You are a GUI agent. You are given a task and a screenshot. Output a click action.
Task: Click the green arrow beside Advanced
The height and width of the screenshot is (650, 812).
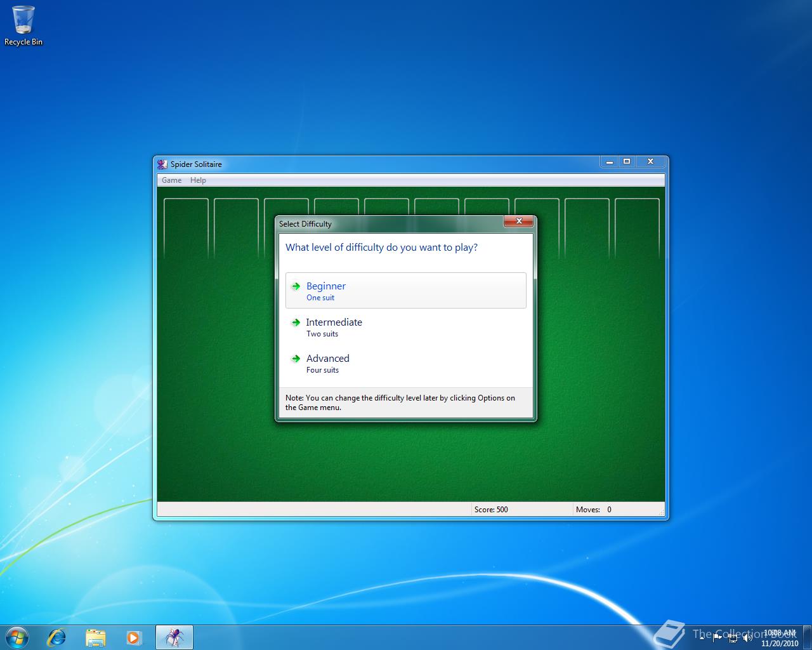coord(296,359)
